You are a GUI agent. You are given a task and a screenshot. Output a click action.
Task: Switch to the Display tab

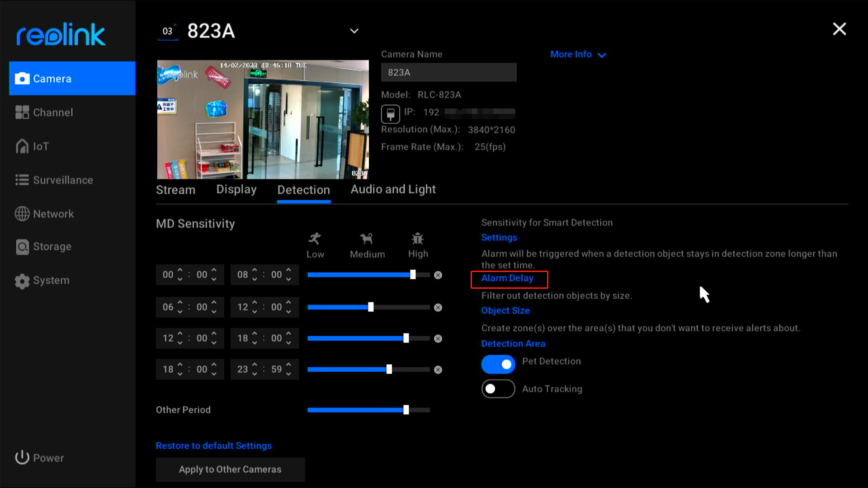(237, 189)
